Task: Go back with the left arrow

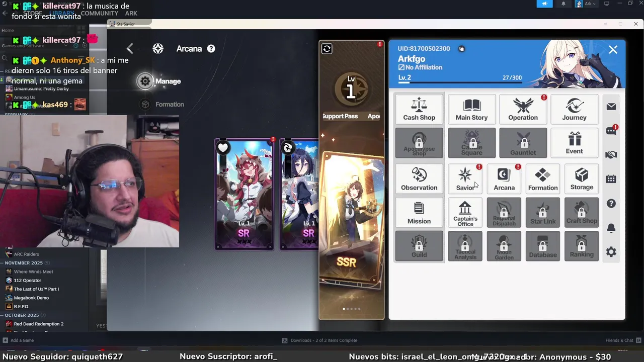Action: click(130, 48)
